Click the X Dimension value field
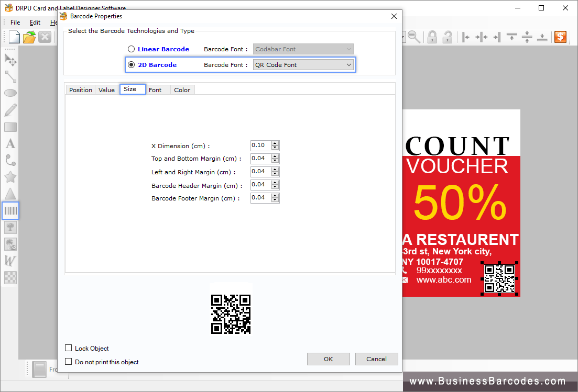Viewport: 578px width, 392px height. (x=261, y=145)
